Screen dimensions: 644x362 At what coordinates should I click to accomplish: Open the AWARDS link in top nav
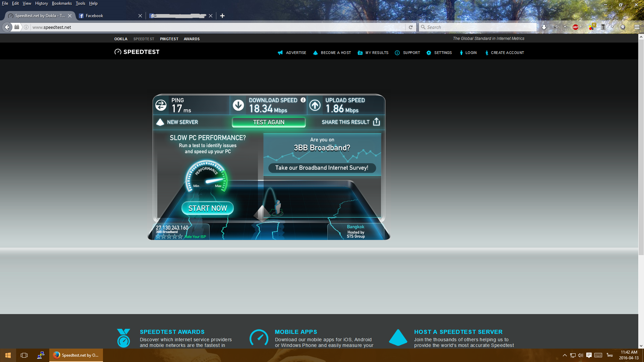click(x=192, y=39)
